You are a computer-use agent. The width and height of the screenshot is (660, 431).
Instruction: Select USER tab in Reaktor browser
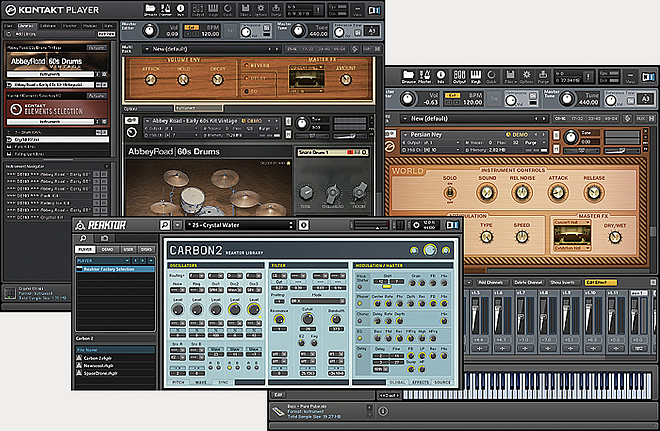pos(128,250)
